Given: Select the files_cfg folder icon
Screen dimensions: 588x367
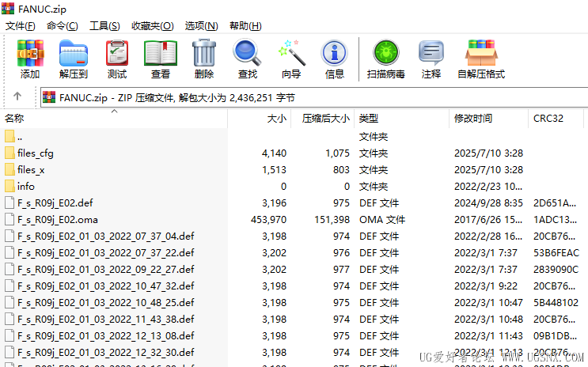Looking at the screenshot, I should click(9, 153).
